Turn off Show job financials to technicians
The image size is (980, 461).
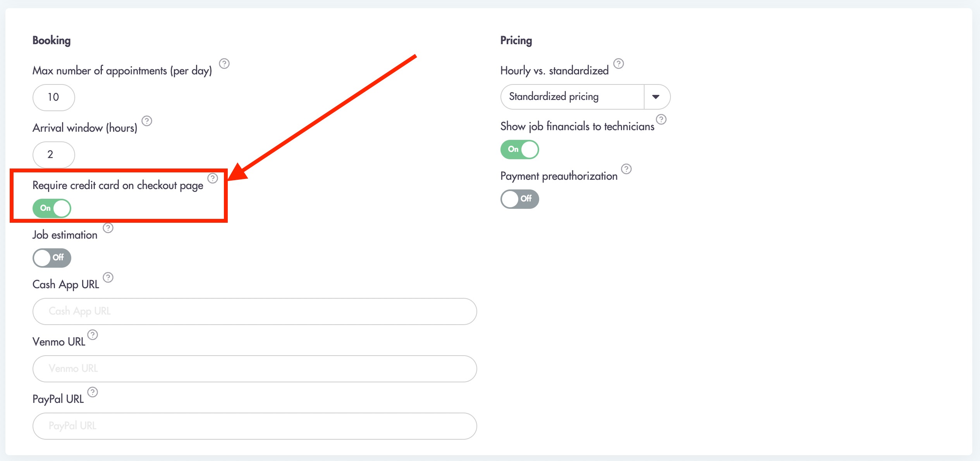click(x=520, y=150)
